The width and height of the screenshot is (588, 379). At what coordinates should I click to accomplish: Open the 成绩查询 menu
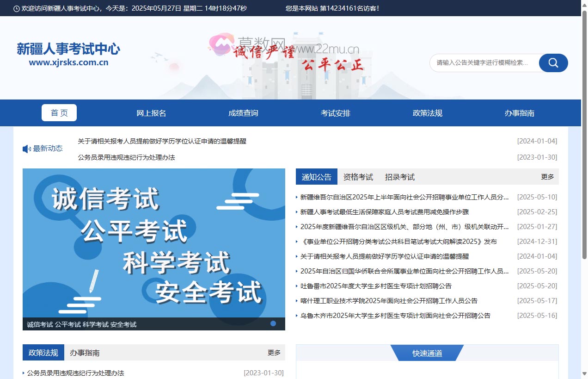[243, 112]
